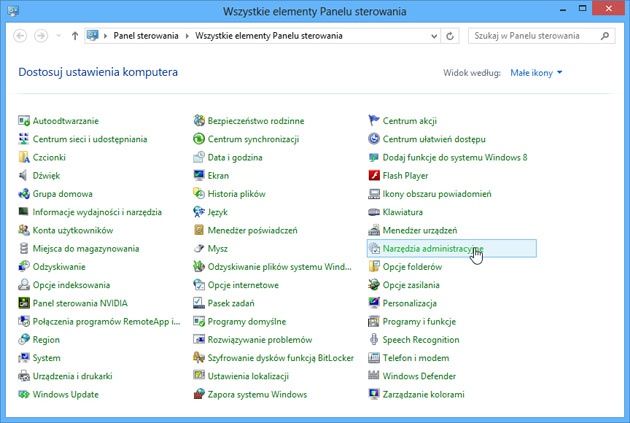
Task: Open the recent locations dropdown arrow
Action: pyautogui.click(x=59, y=36)
